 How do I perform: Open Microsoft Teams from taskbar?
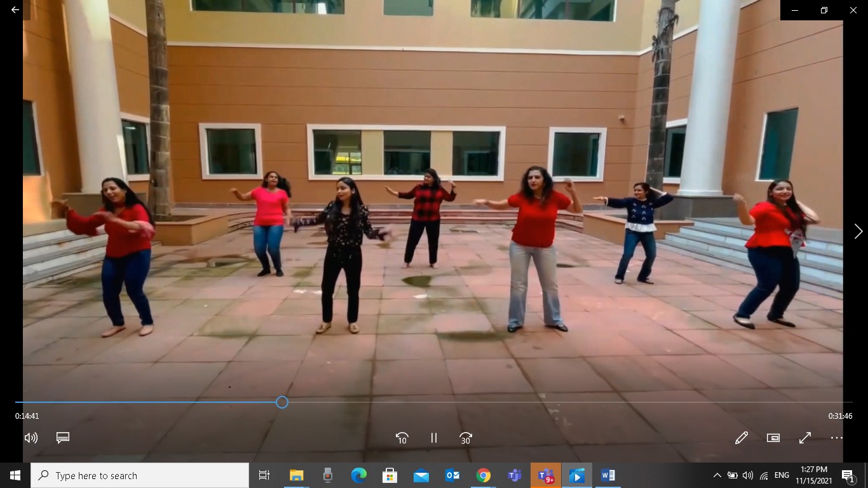coord(515,475)
